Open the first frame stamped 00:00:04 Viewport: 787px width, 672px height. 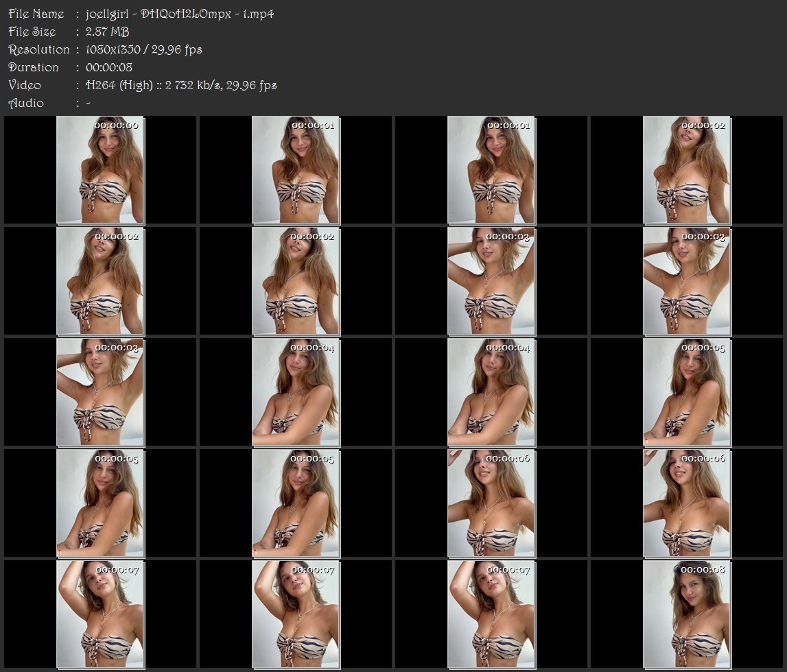296,392
